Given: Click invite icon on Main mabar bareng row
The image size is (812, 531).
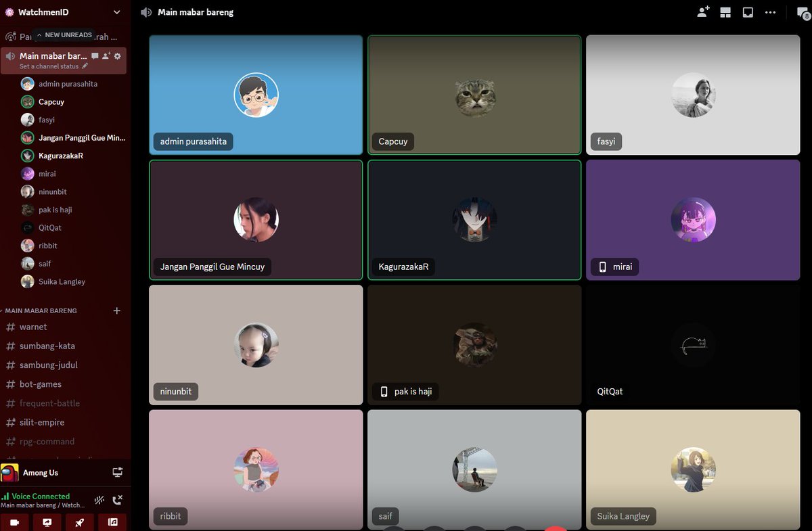Looking at the screenshot, I should coord(106,56).
